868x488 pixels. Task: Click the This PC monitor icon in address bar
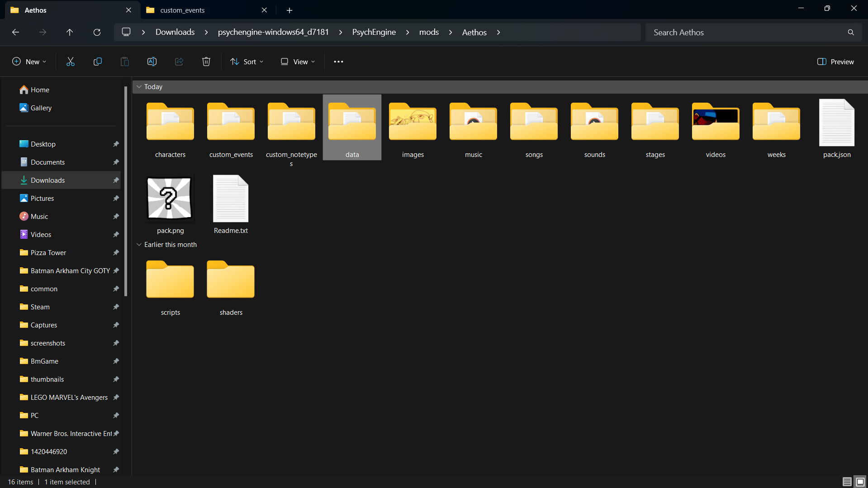[126, 32]
